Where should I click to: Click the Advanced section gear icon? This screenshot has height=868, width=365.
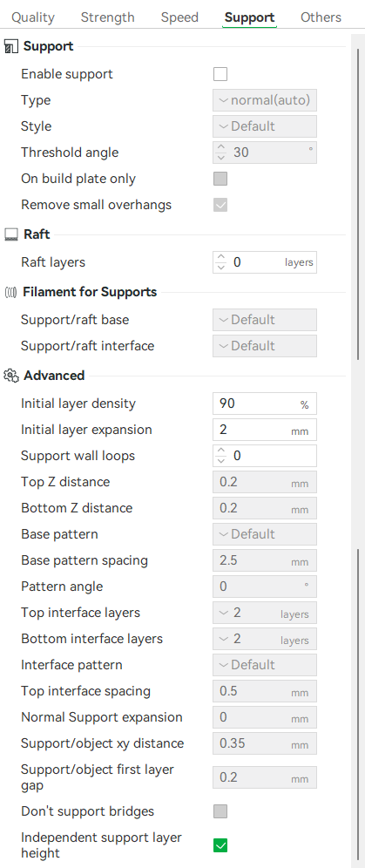point(11,376)
